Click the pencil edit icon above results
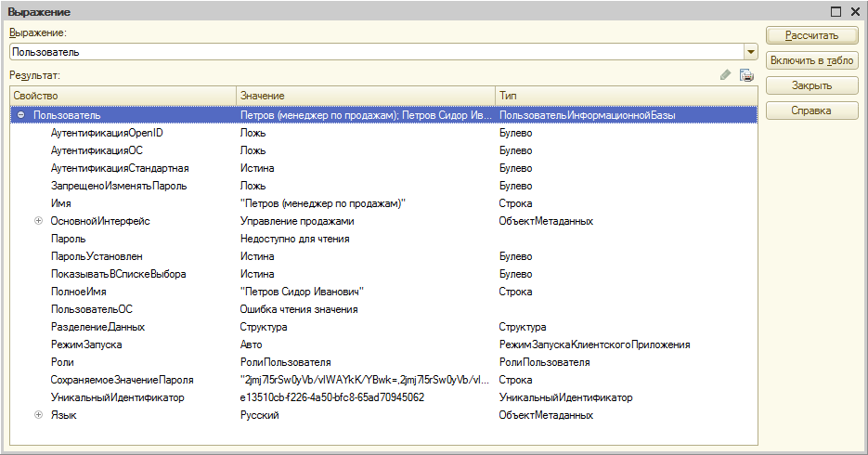 tap(726, 75)
